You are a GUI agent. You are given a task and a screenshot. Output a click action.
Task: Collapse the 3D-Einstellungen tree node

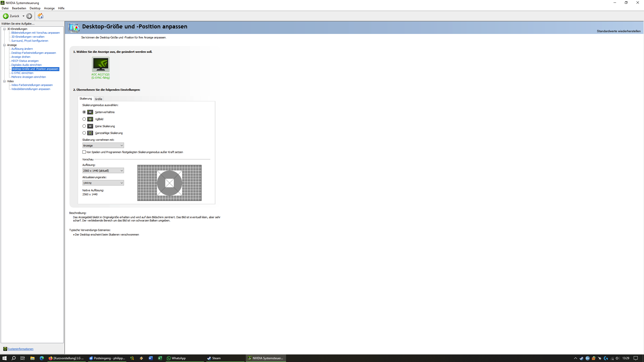point(5,29)
